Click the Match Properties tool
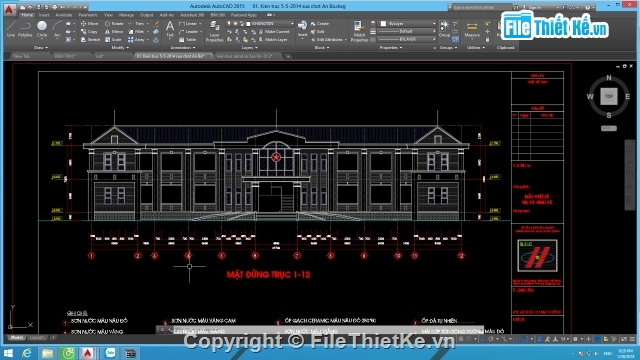Image resolution: width=640 pixels, height=360 pixels. click(359, 31)
